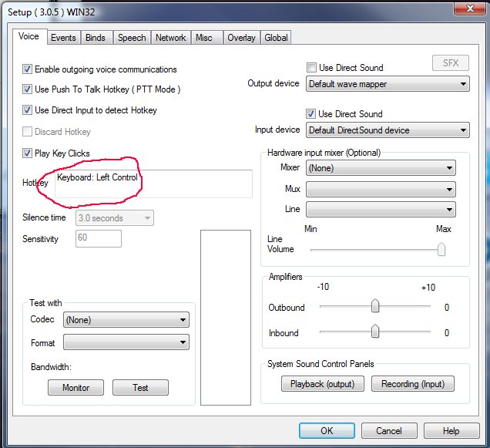This screenshot has height=448, width=490.
Task: Open Recording (Input) sound control panel
Action: click(x=413, y=384)
